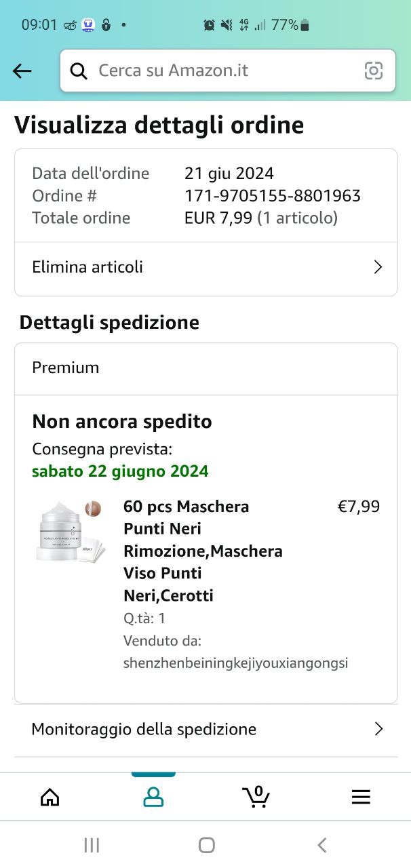
Task: Open Elimina articoli row
Action: point(87,267)
